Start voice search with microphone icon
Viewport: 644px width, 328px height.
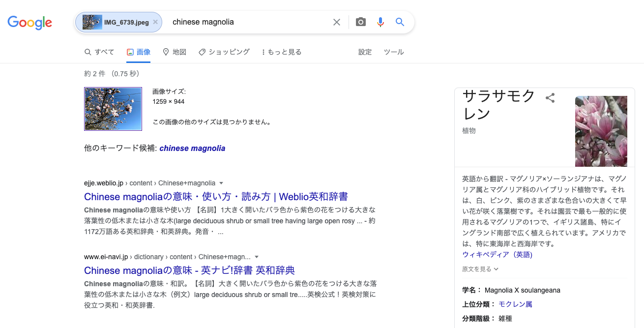380,22
